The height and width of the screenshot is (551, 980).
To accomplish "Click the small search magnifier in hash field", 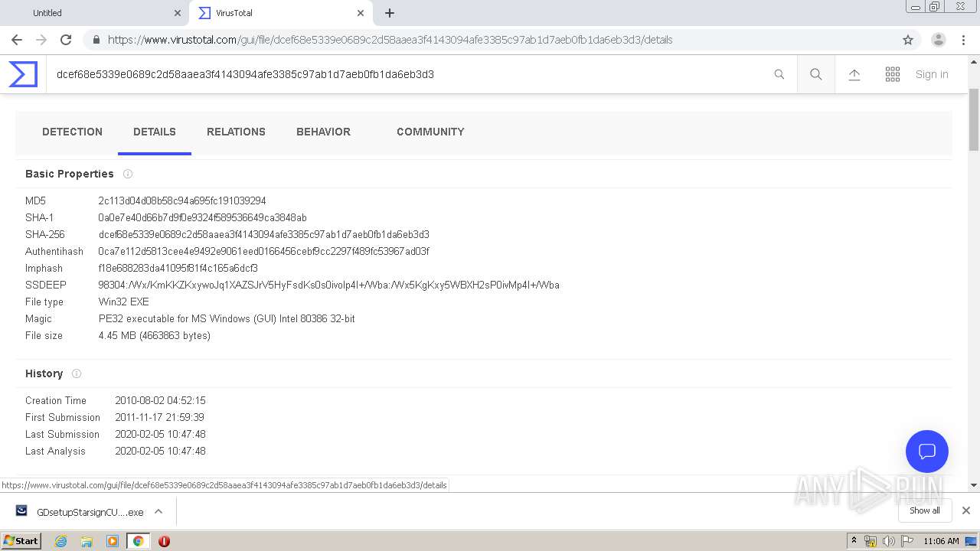I will (x=779, y=74).
